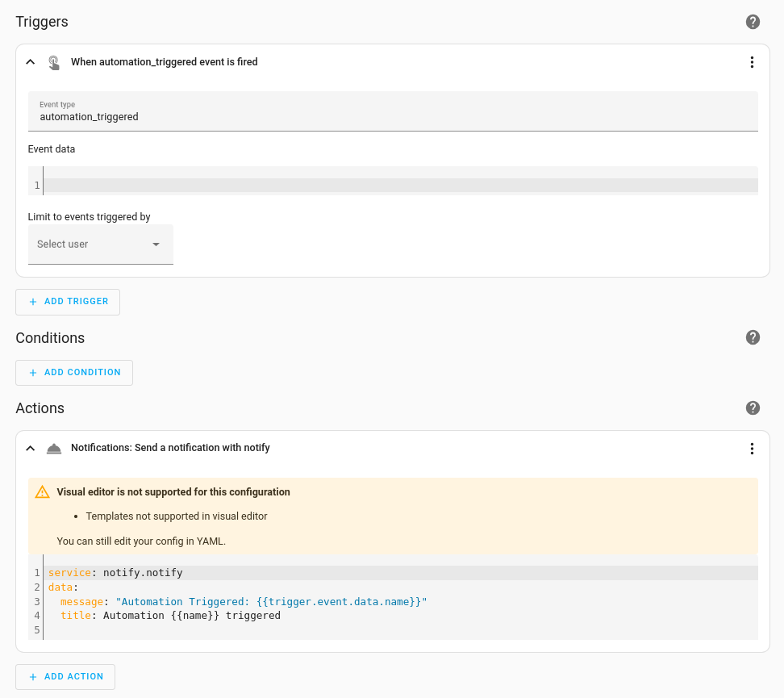Click the notification bell icon in Actions
Screen dimensions: 784x698
(54, 449)
